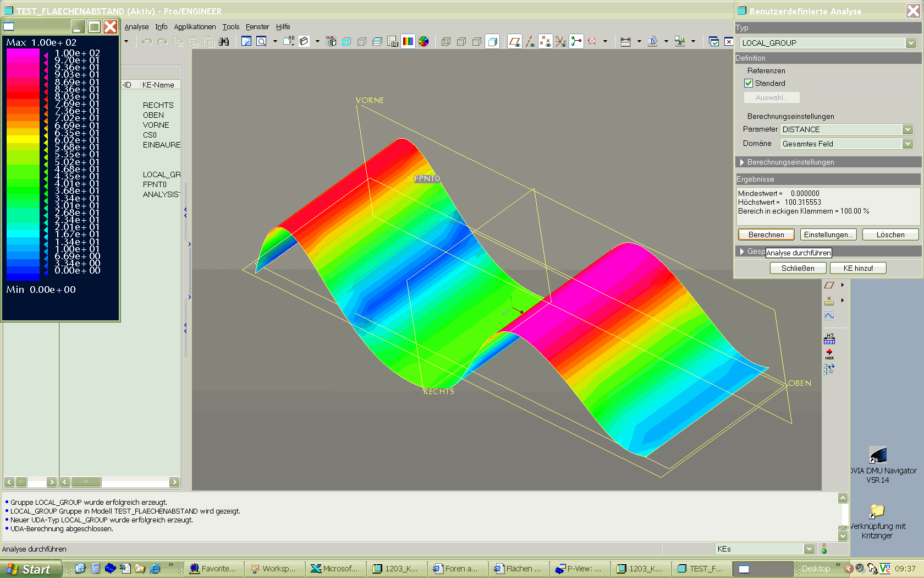The height and width of the screenshot is (578, 924).
Task: Toggle the Standard references checkbox
Action: (x=749, y=83)
